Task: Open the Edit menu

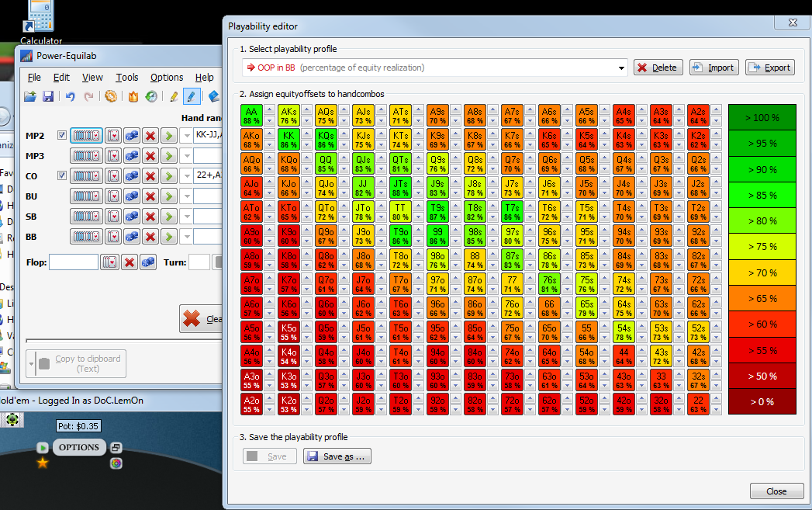Action: 61,77
